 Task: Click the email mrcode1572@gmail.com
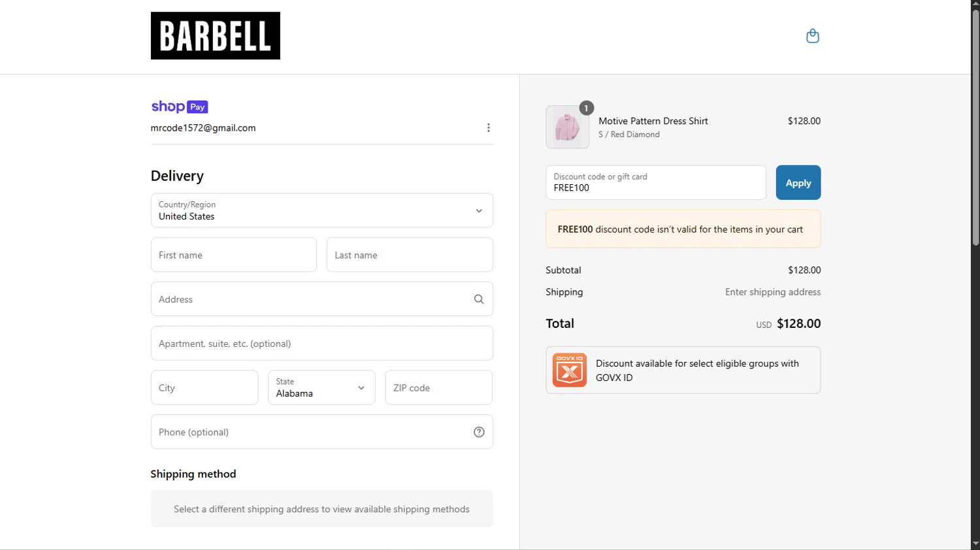[203, 128]
